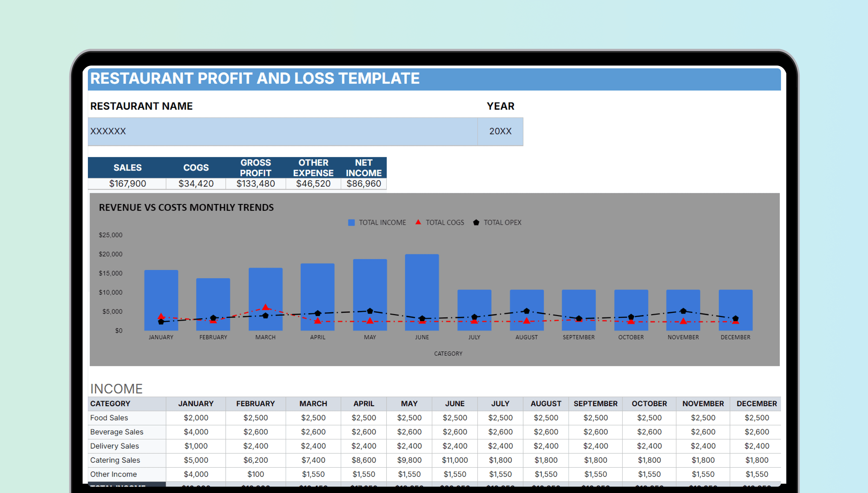
Task: Click the restaurant name field showing XXXXXX
Action: pyautogui.click(x=283, y=131)
